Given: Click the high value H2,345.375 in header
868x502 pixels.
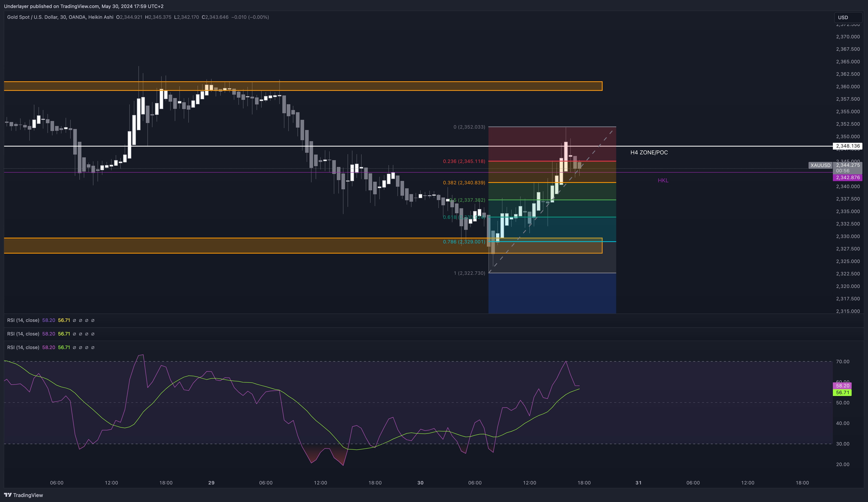Looking at the screenshot, I should pos(158,17).
